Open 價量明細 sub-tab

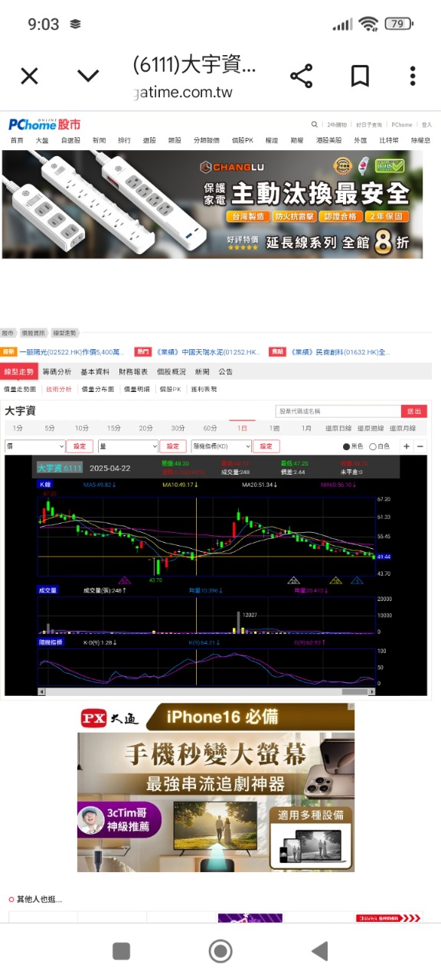(x=137, y=390)
